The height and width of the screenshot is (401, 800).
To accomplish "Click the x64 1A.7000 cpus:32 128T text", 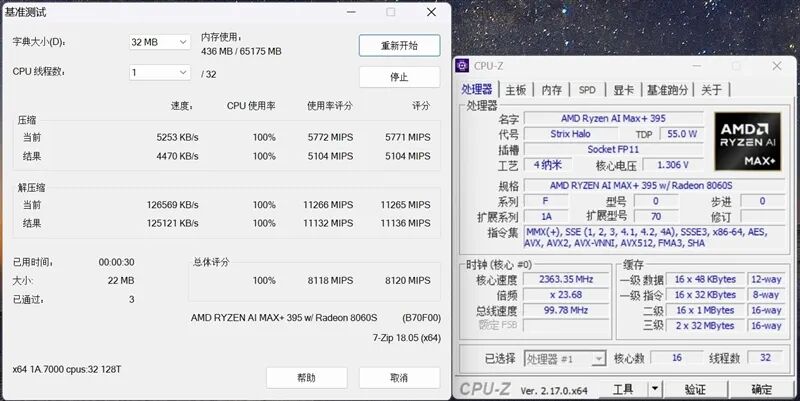I will coord(67,369).
